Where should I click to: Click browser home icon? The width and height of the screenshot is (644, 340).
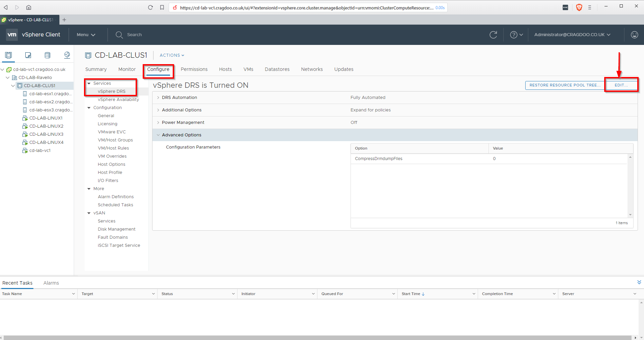click(29, 7)
